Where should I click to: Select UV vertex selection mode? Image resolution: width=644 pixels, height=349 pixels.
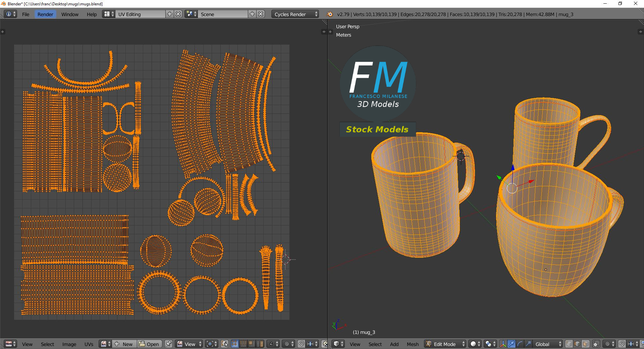[235, 344]
